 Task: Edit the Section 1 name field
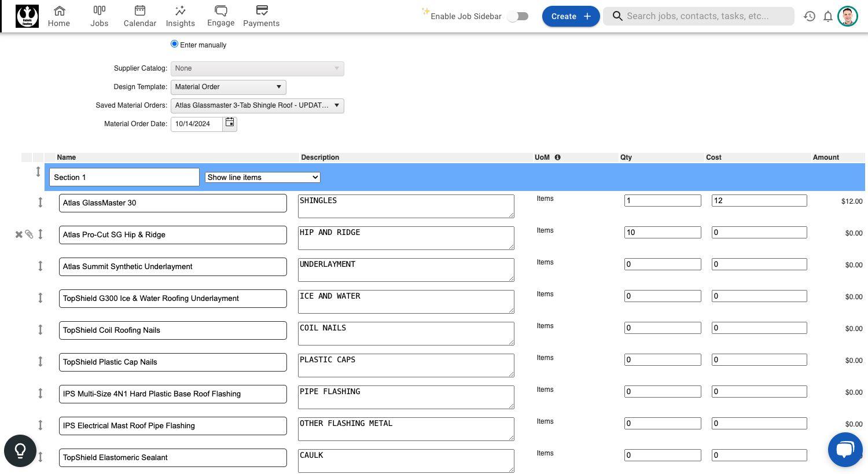point(124,177)
